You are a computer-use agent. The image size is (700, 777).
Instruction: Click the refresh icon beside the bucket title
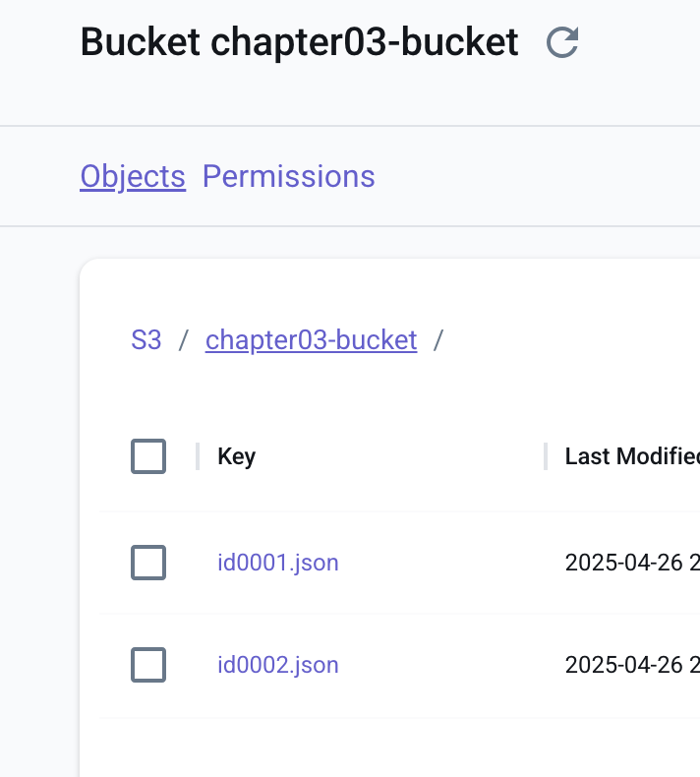coord(562,42)
